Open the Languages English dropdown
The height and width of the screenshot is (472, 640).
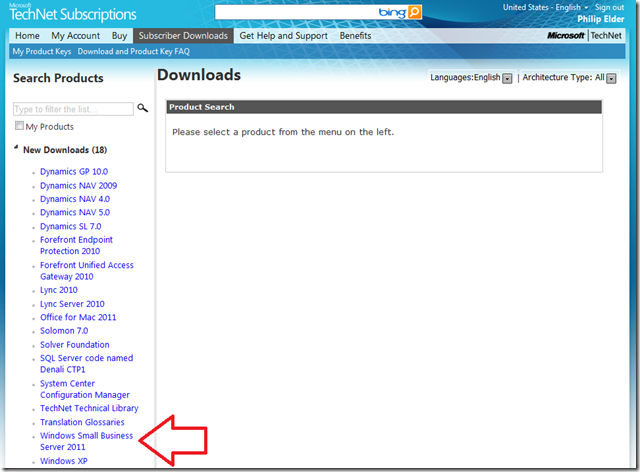coord(507,78)
